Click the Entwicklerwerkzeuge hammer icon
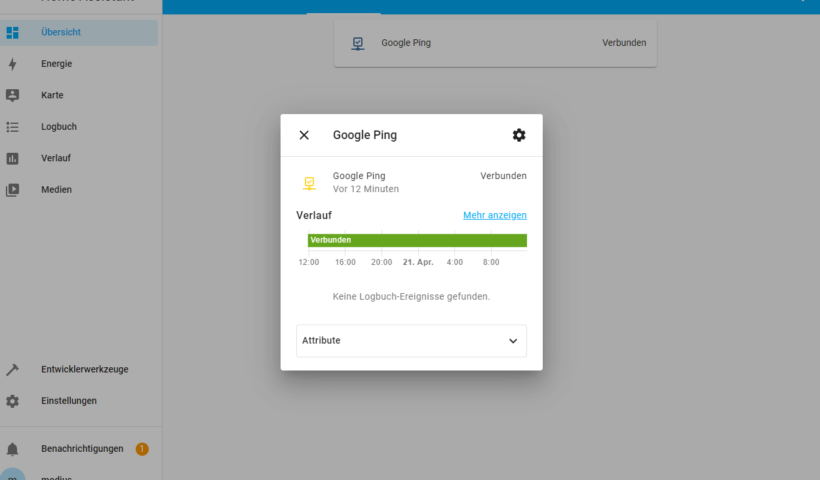 12,370
